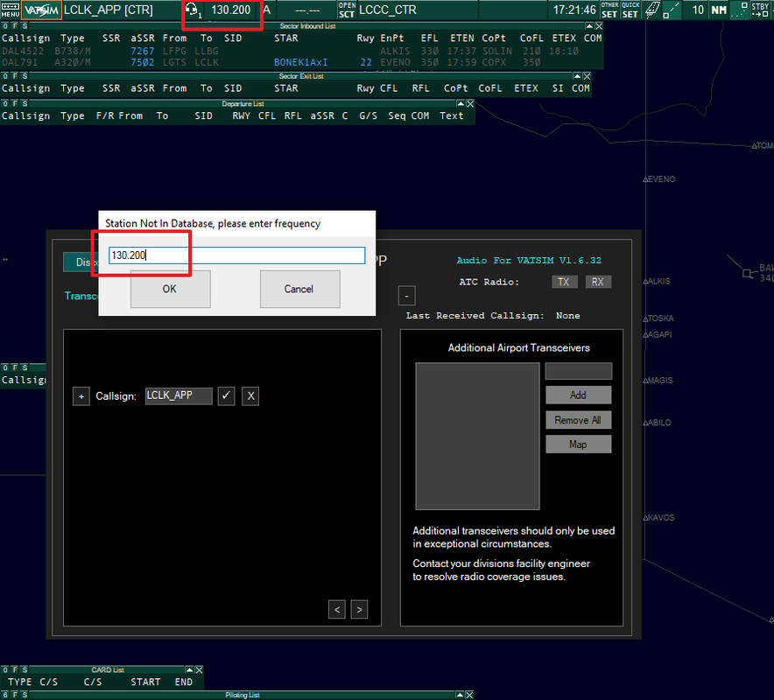Viewport: 774px width, 700px height.
Task: Click the BONEK1AxI STAR entry
Action: [x=300, y=63]
